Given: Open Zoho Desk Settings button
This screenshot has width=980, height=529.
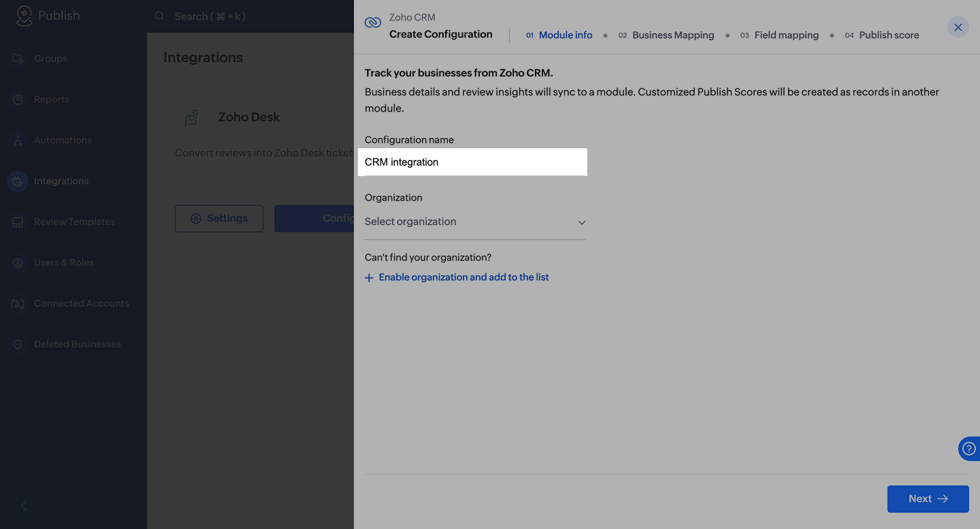Looking at the screenshot, I should [219, 218].
